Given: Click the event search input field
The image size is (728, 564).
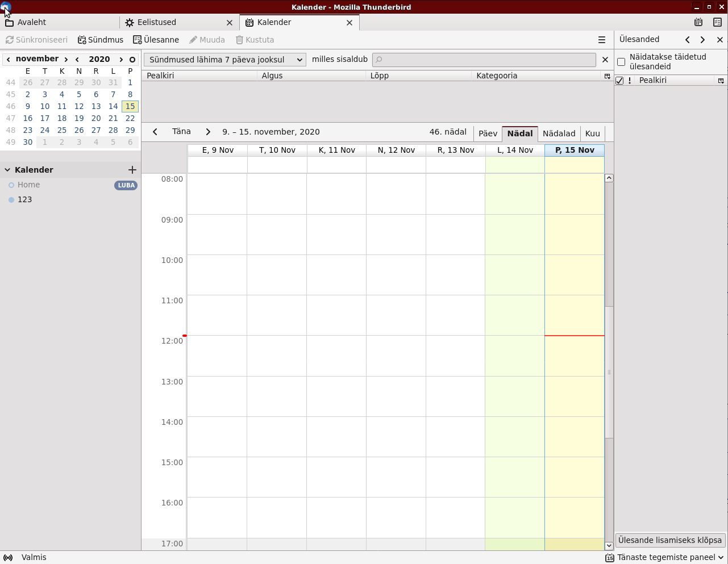Looking at the screenshot, I should (x=484, y=60).
